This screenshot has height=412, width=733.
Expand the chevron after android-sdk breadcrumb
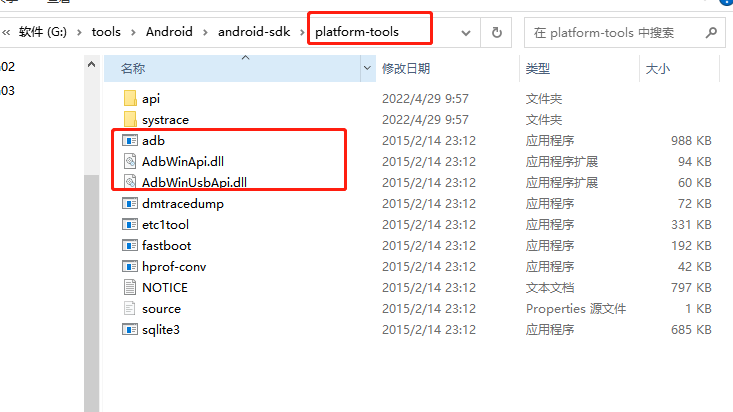point(302,32)
